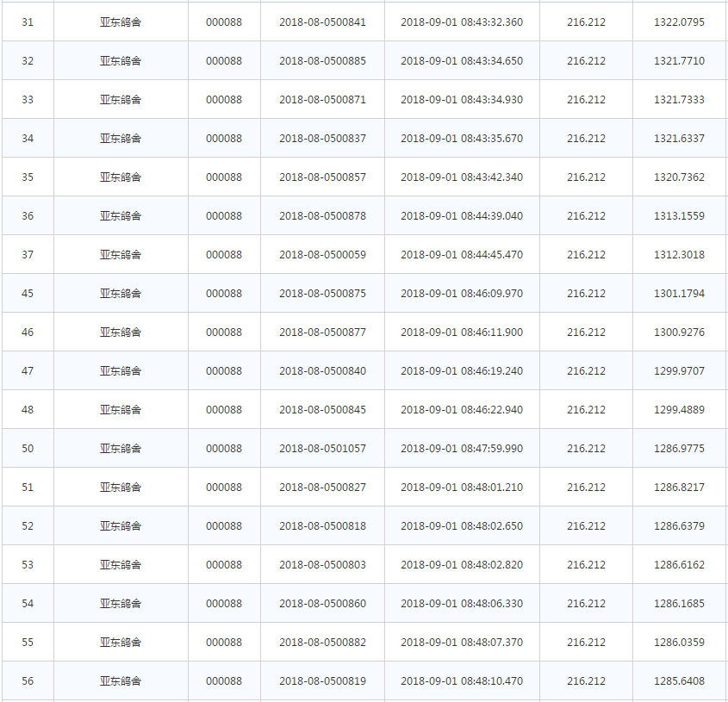
Task: Click speed value 1299.4889
Action: point(679,409)
